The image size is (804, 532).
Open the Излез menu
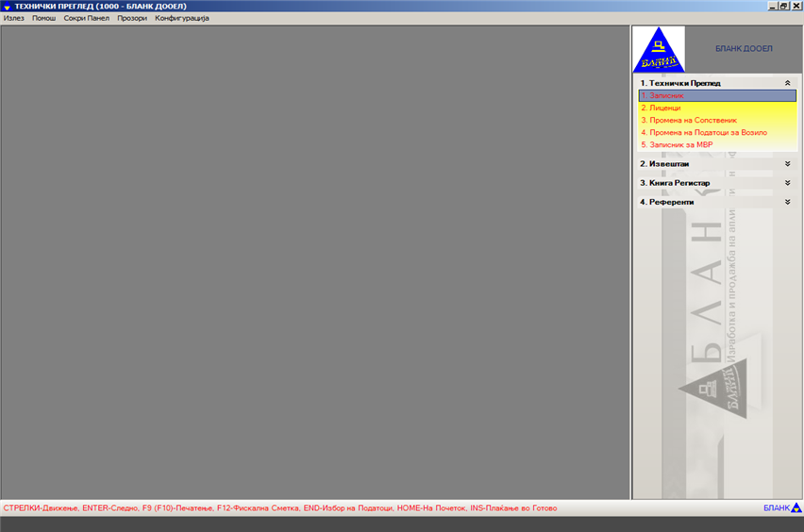(x=14, y=18)
